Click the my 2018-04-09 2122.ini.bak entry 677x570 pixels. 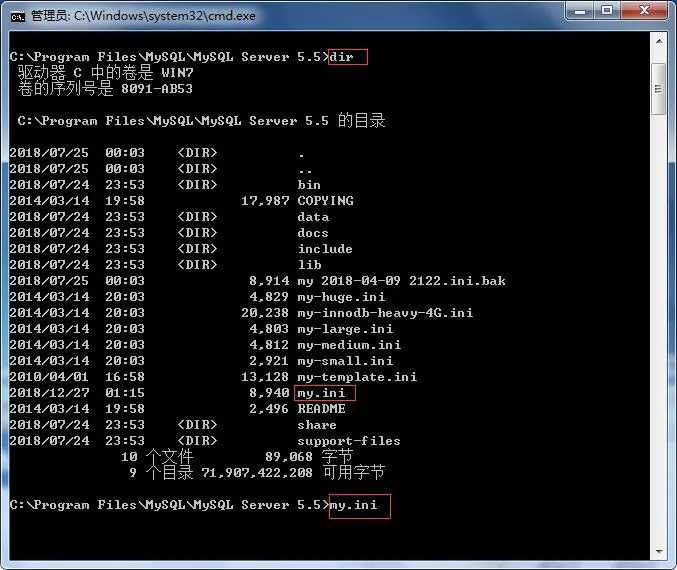401,281
